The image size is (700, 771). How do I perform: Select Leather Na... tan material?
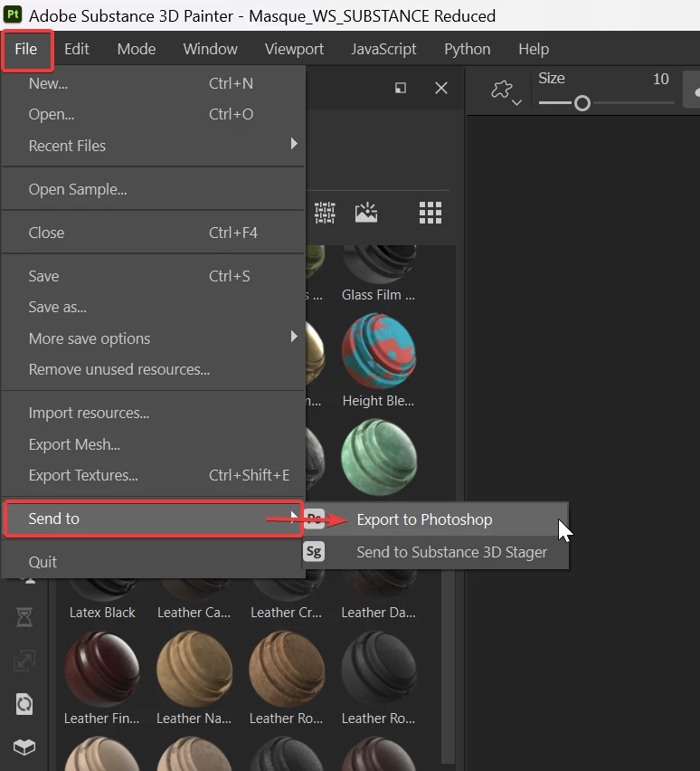[194, 670]
